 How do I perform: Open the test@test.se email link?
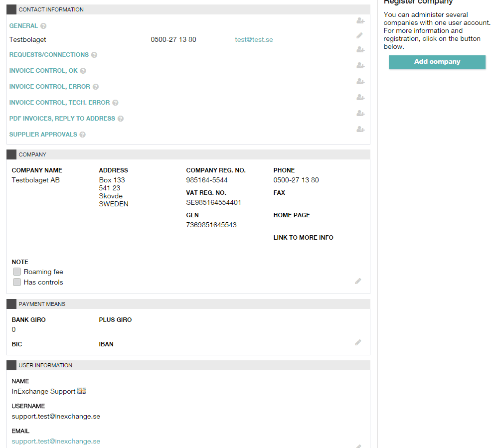click(x=254, y=39)
